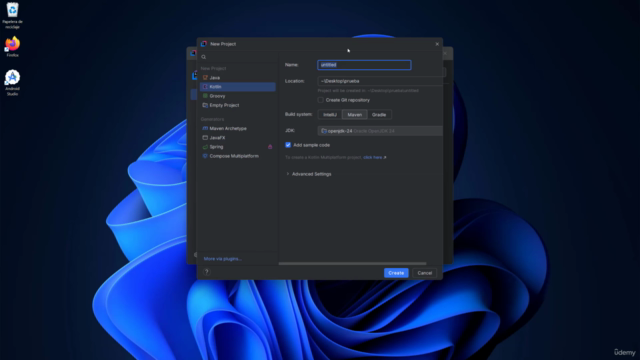Select Maven build system
Screen dimensions: 640x360
point(355,115)
